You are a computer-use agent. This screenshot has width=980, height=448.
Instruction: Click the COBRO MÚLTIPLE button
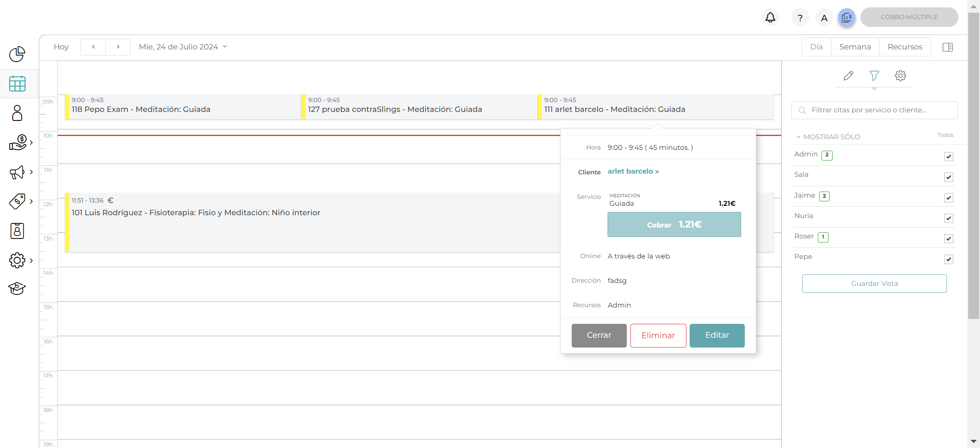[909, 17]
